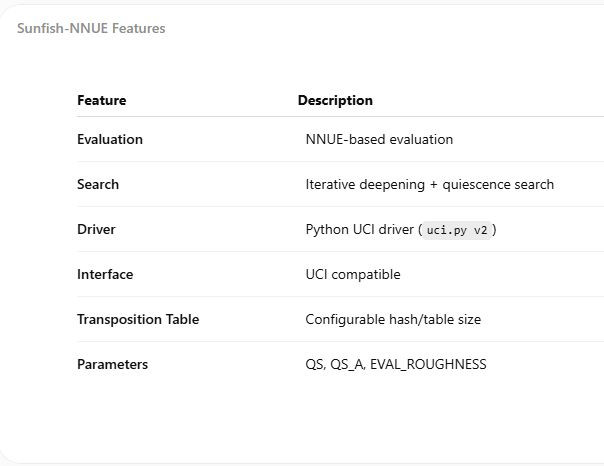604x466 pixels.
Task: Select the Interface row label
Action: (105, 275)
